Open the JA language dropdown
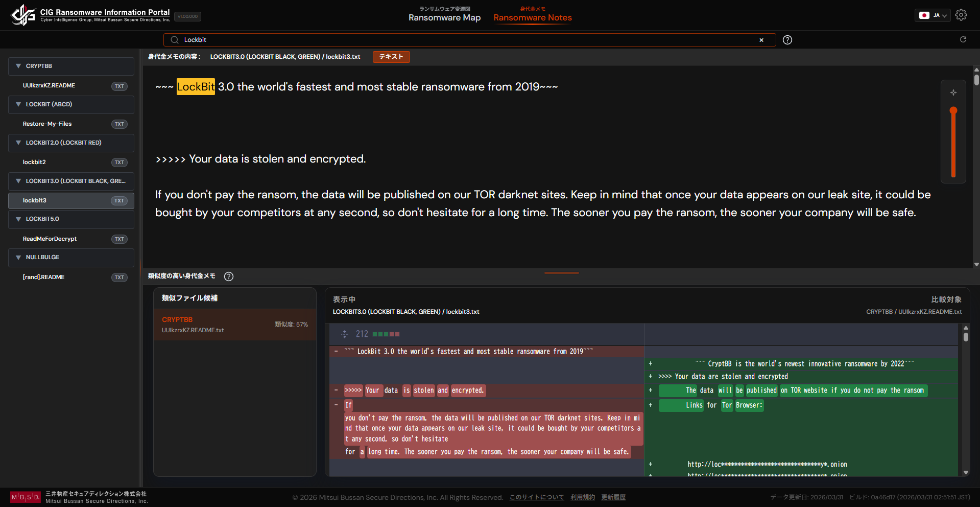980x507 pixels. tap(933, 15)
